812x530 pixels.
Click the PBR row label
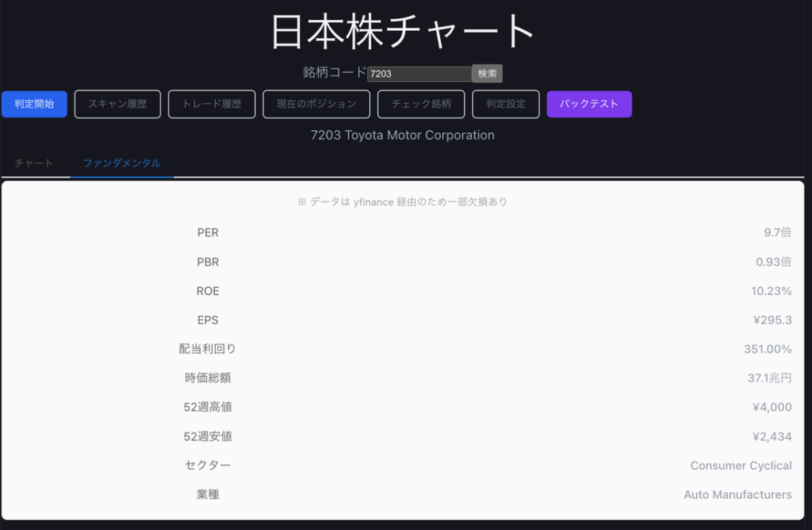(x=208, y=262)
